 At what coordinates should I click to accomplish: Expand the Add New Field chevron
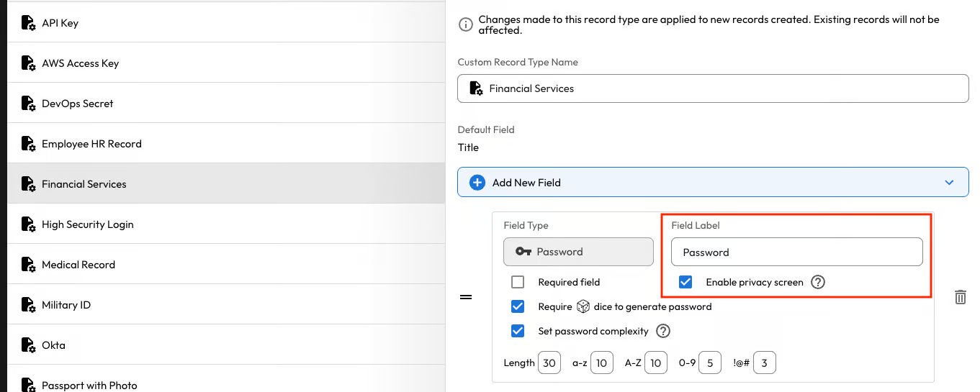pos(949,183)
